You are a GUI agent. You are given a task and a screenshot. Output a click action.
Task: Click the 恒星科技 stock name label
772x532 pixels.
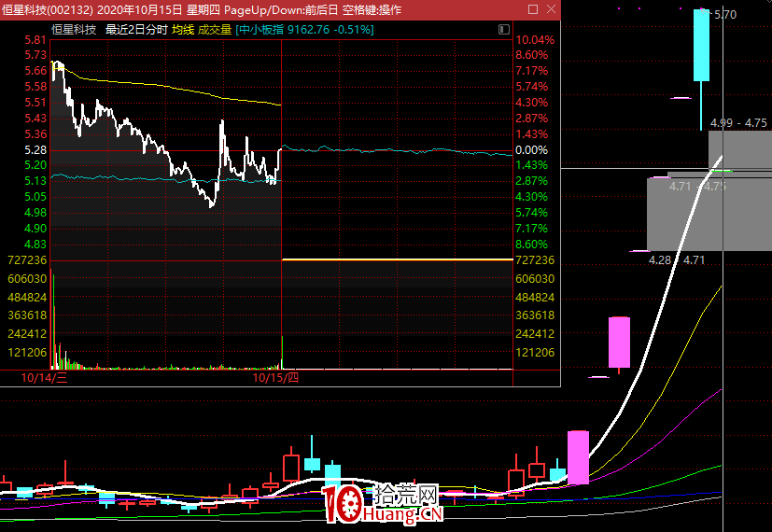pos(74,30)
